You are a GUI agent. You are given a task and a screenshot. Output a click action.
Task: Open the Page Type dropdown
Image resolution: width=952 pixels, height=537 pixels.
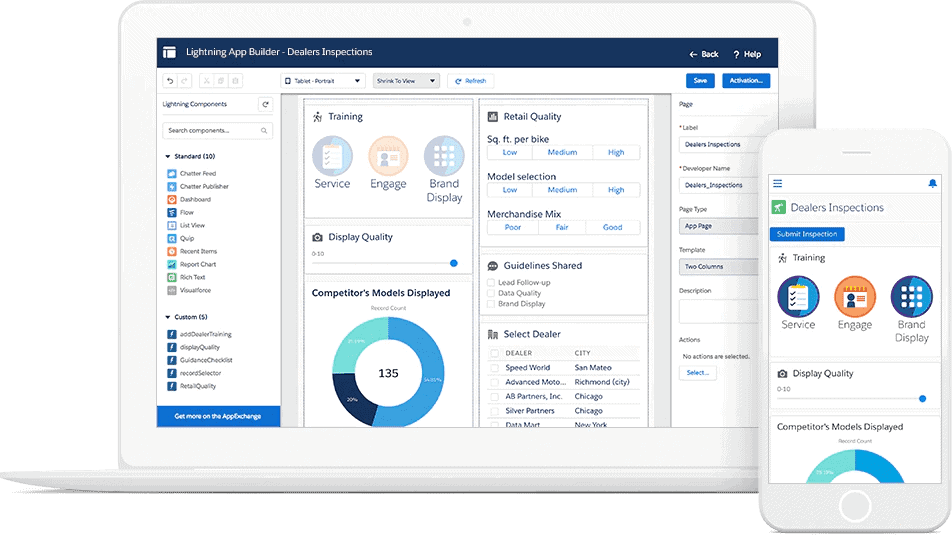[719, 226]
